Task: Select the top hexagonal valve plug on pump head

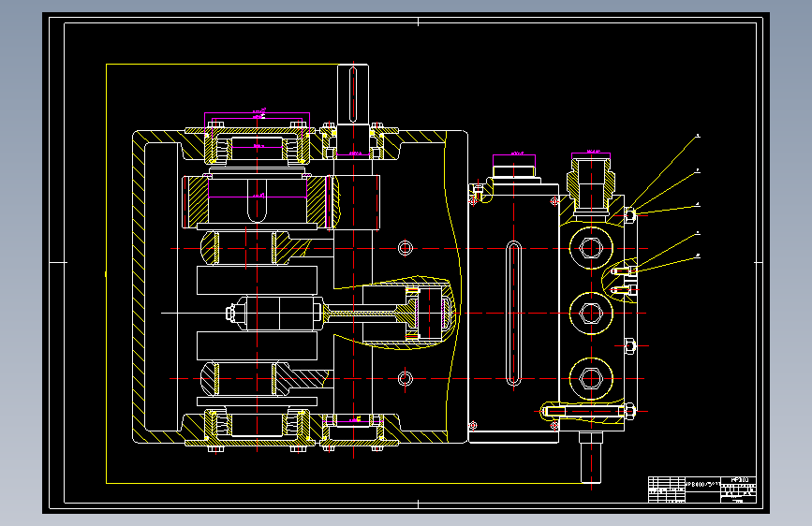Action: click(590, 248)
